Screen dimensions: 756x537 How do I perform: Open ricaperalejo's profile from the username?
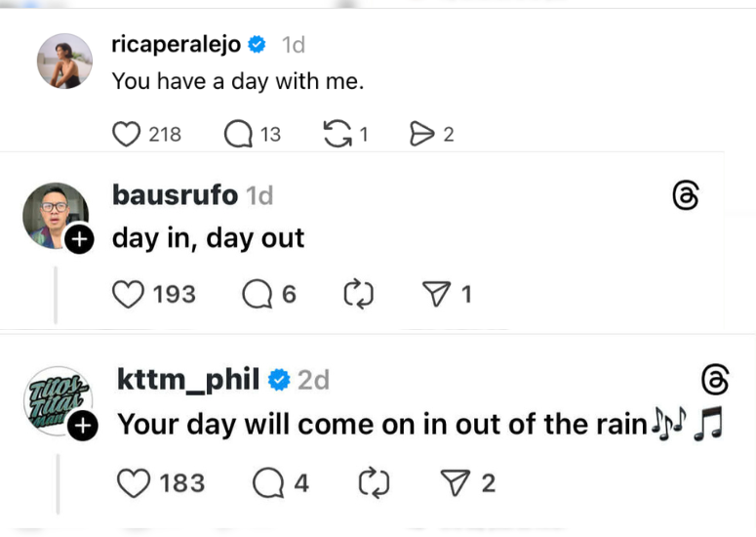177,45
